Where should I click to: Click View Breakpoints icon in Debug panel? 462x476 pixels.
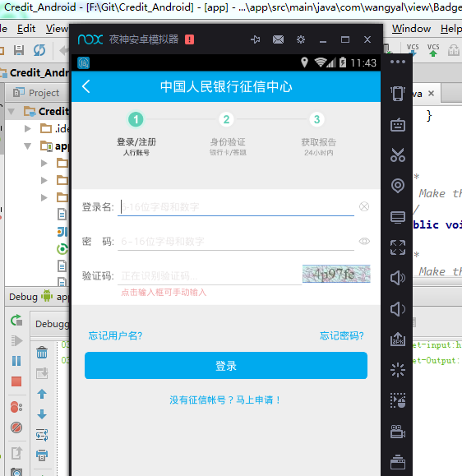[x=16, y=407]
